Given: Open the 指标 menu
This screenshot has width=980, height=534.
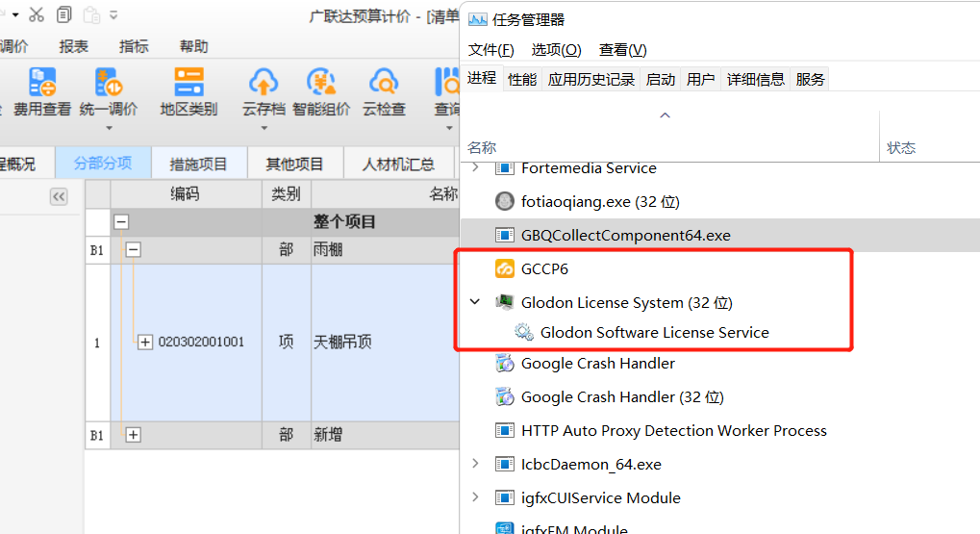Looking at the screenshot, I should pyautogui.click(x=134, y=46).
